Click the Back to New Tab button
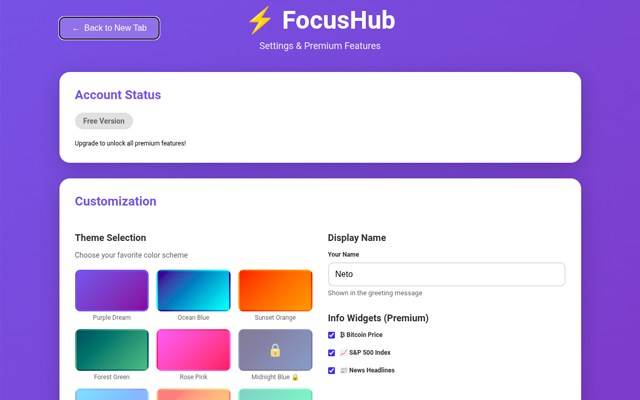 (x=109, y=28)
